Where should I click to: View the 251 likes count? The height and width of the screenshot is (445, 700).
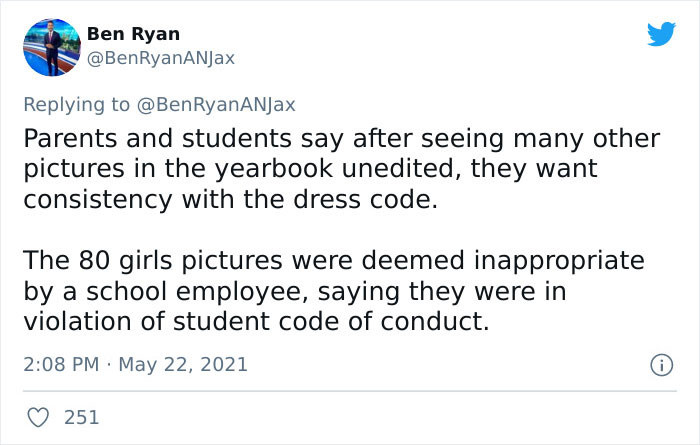point(81,416)
